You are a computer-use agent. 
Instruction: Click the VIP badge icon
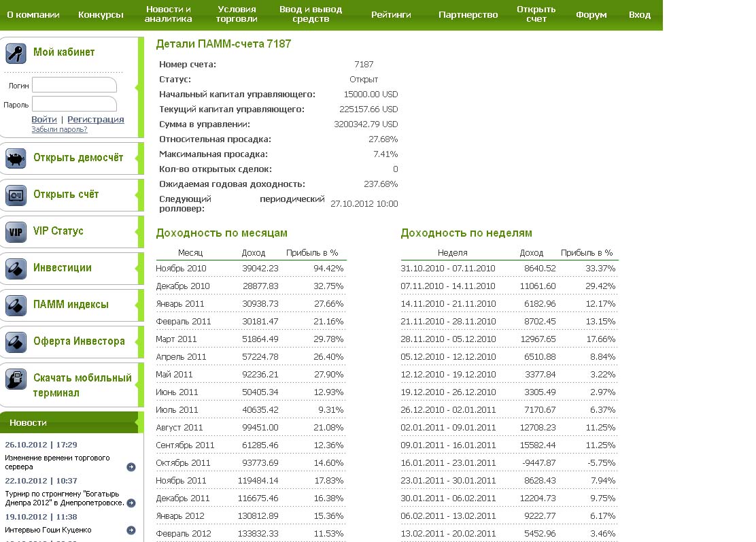coord(16,232)
